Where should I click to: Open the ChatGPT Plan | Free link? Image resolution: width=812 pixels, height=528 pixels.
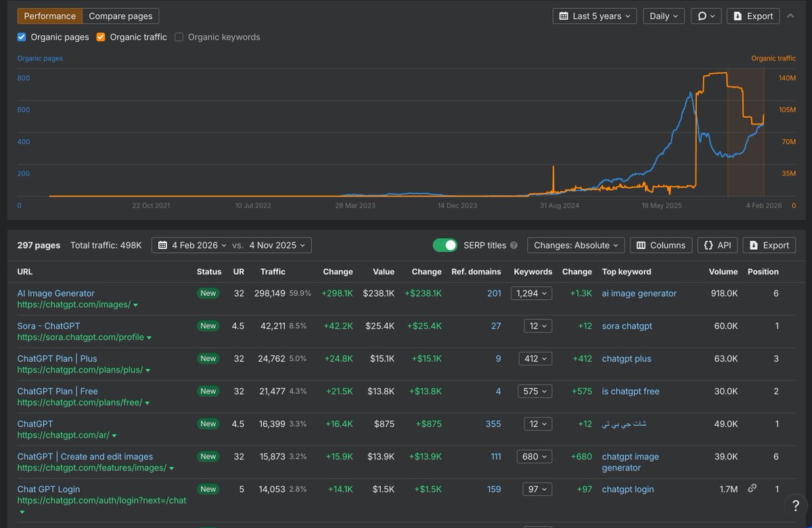coord(58,391)
